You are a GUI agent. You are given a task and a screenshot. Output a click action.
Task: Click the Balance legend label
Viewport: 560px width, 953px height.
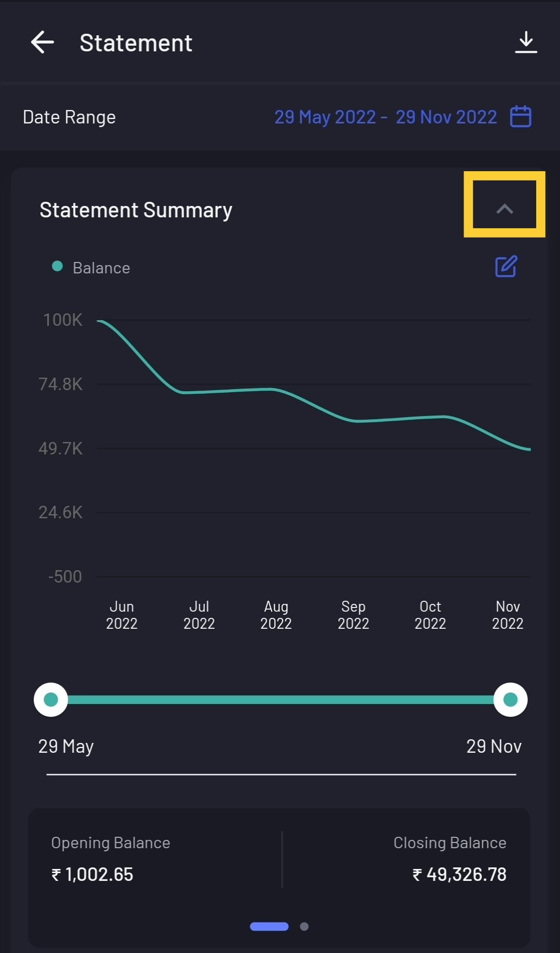(102, 268)
